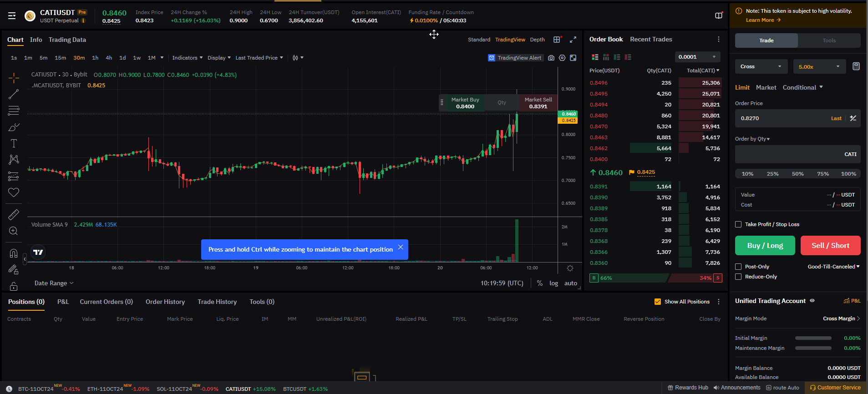Click the ruler measure tool
Image resolution: width=868 pixels, height=394 pixels.
14,215
